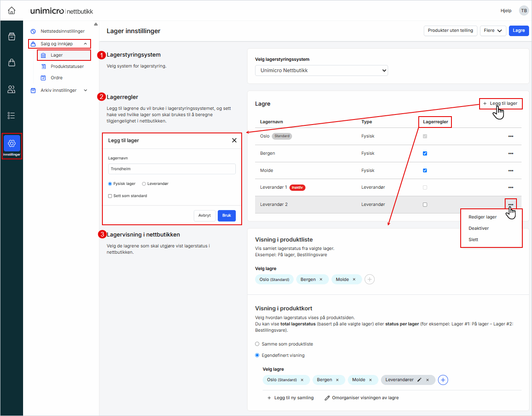Screen dimensions: 532x416
Task: Open Produktstatuser in settings tree
Action: [67, 66]
